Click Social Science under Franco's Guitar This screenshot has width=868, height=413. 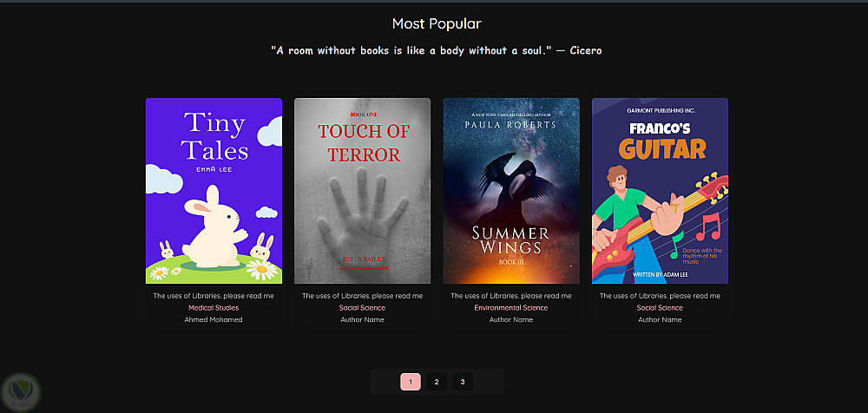[660, 308]
